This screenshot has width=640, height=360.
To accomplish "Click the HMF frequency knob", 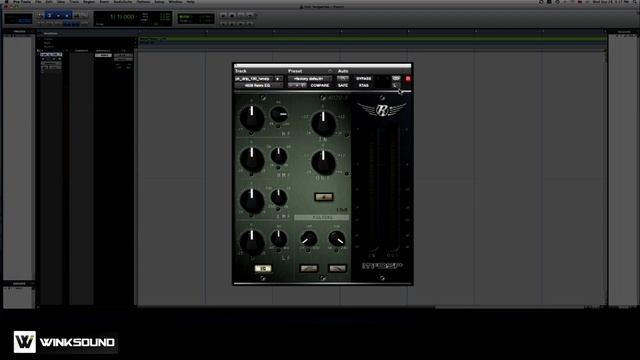I will click(x=279, y=156).
